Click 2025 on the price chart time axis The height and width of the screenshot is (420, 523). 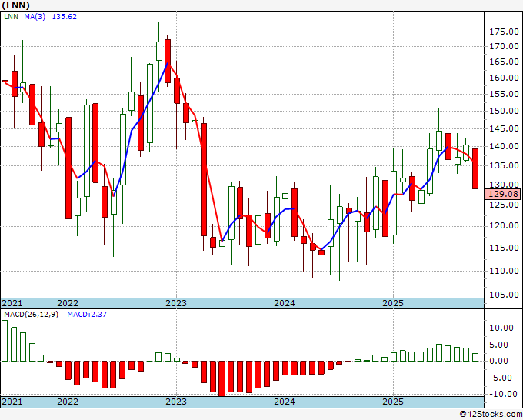tap(393, 303)
